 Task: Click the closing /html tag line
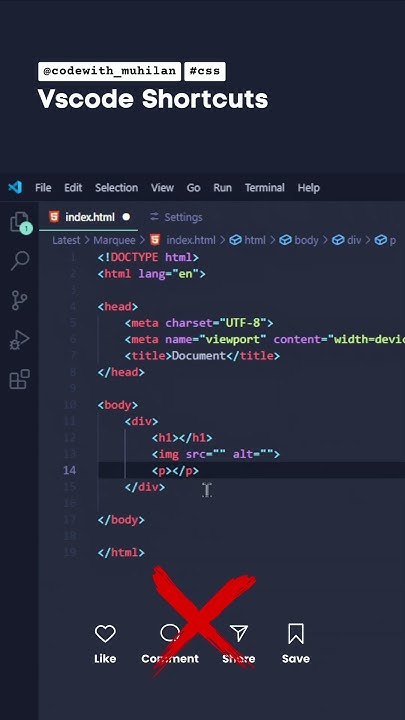(x=121, y=552)
